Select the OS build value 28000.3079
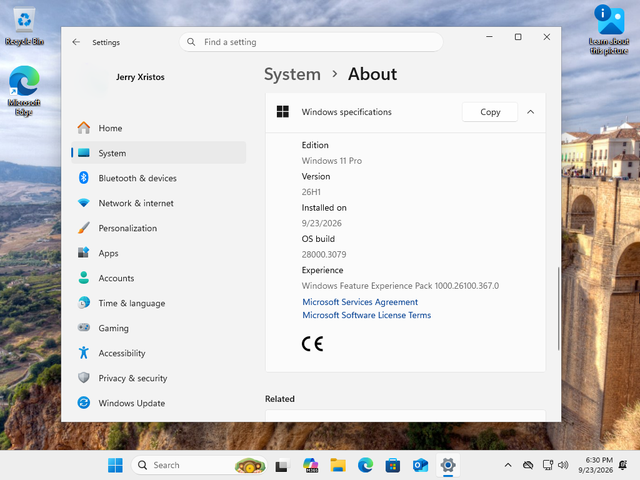 pyautogui.click(x=324, y=255)
